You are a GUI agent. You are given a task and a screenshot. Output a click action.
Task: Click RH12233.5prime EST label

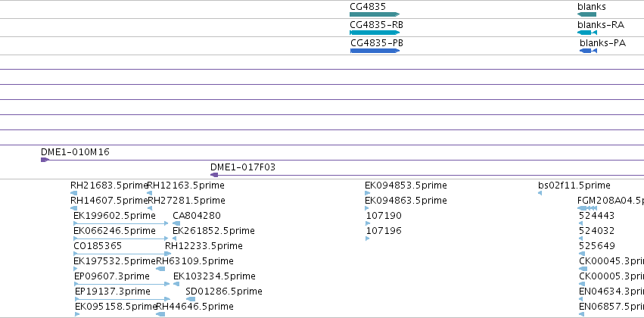click(204, 246)
